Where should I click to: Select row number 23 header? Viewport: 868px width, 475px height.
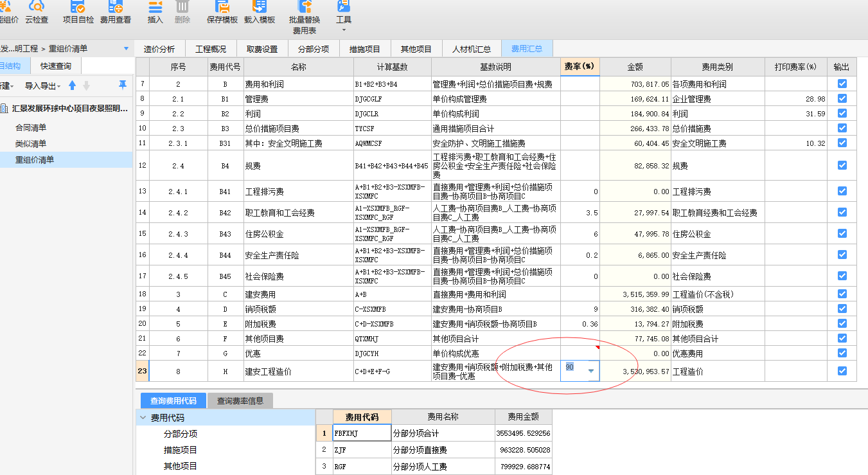142,371
